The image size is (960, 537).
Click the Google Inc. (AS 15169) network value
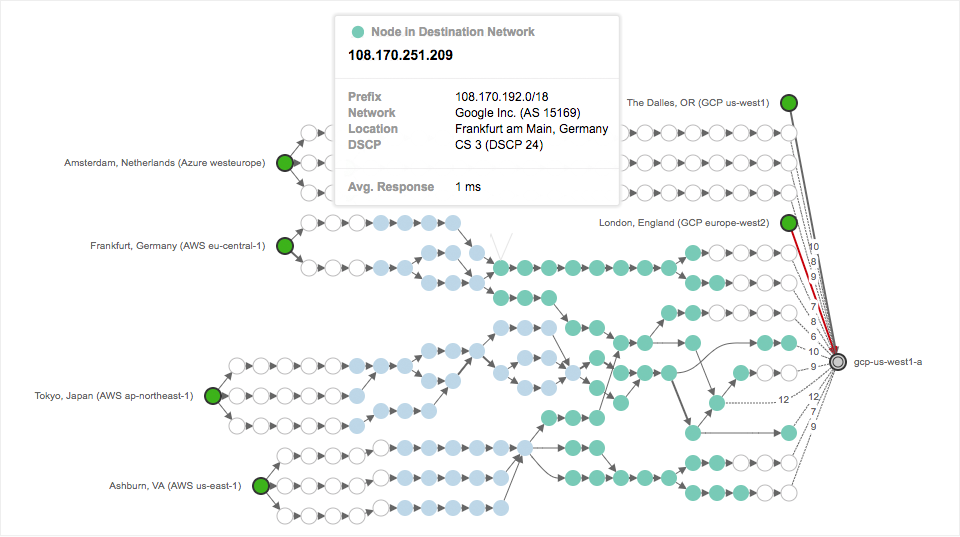[518, 113]
